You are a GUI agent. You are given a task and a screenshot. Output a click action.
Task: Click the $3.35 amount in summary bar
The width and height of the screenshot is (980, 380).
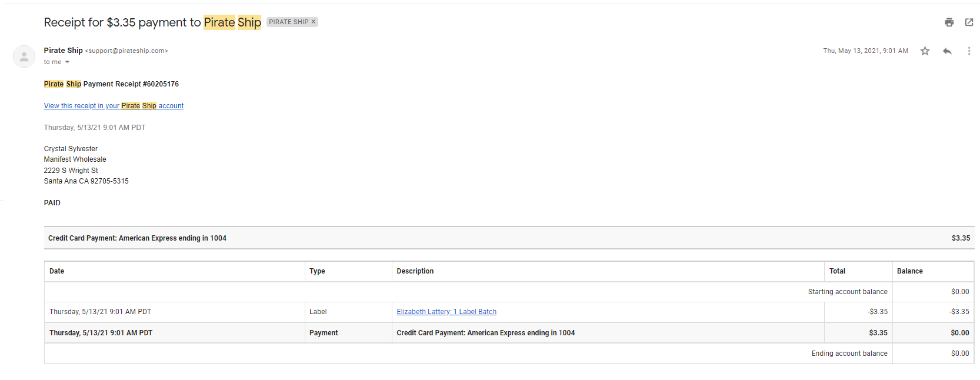[961, 238]
